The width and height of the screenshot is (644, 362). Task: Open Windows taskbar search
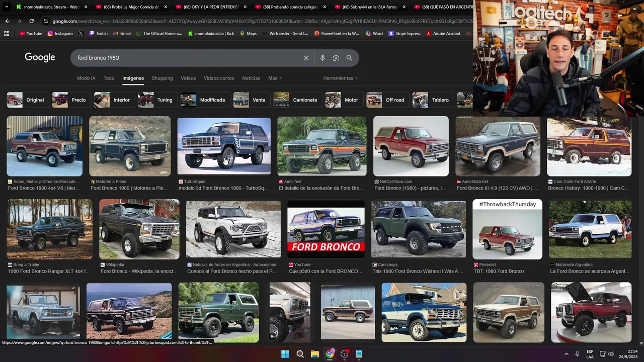(x=300, y=354)
